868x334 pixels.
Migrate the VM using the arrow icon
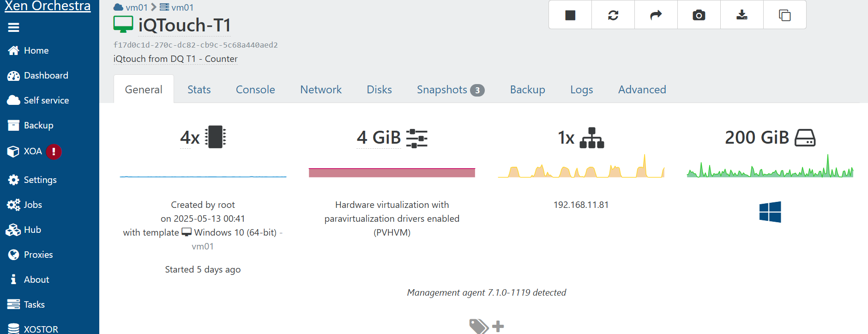point(656,15)
